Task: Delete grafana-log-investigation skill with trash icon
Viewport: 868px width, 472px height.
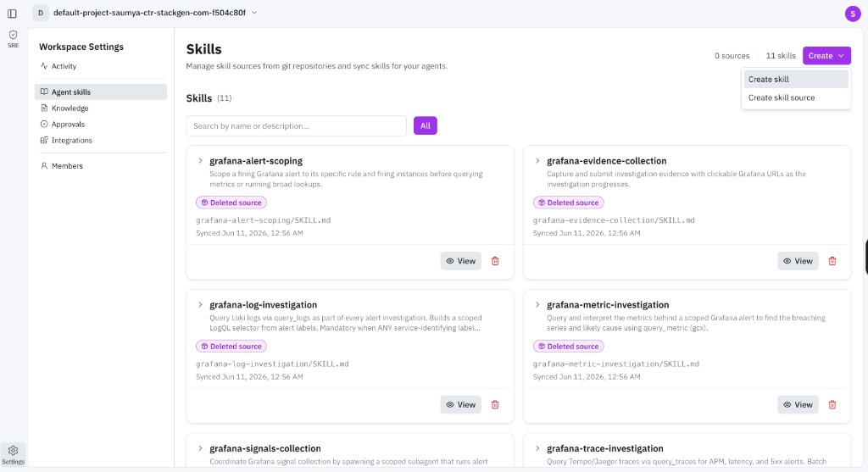Action: [x=495, y=405]
